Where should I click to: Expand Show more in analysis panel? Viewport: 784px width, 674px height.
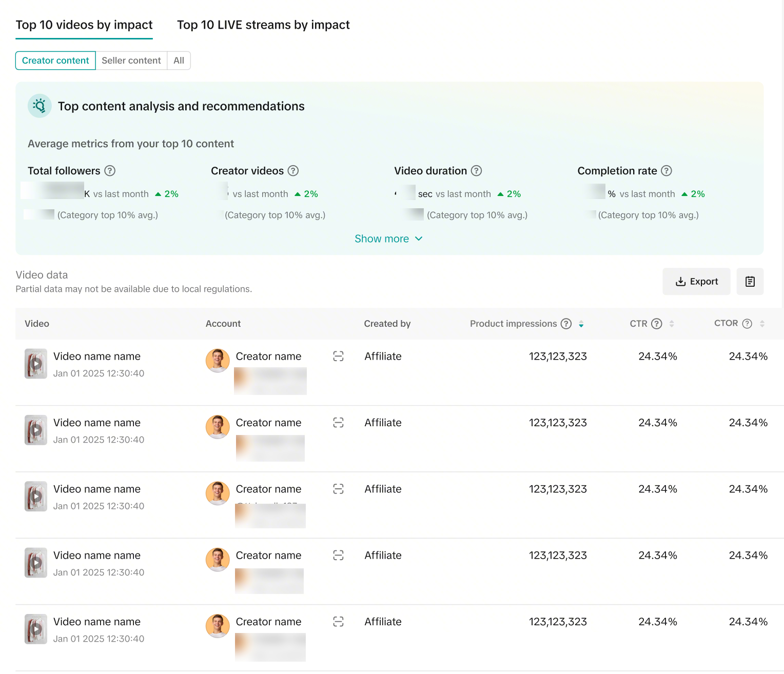(388, 239)
